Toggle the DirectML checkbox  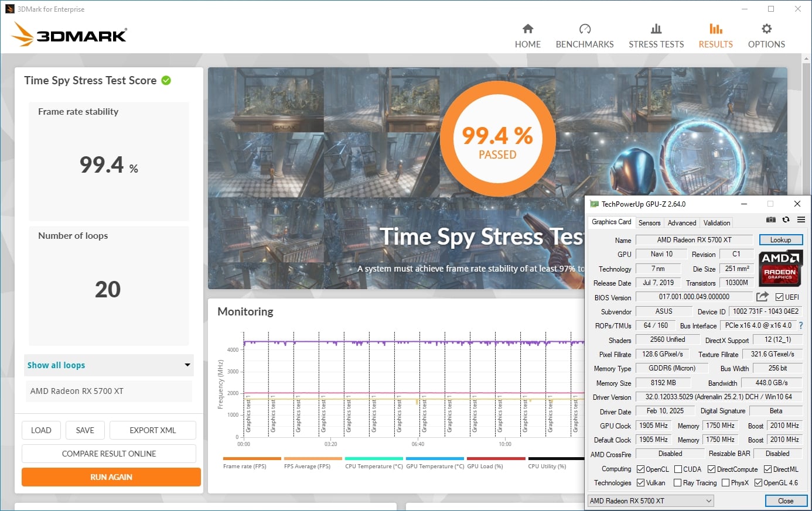767,469
